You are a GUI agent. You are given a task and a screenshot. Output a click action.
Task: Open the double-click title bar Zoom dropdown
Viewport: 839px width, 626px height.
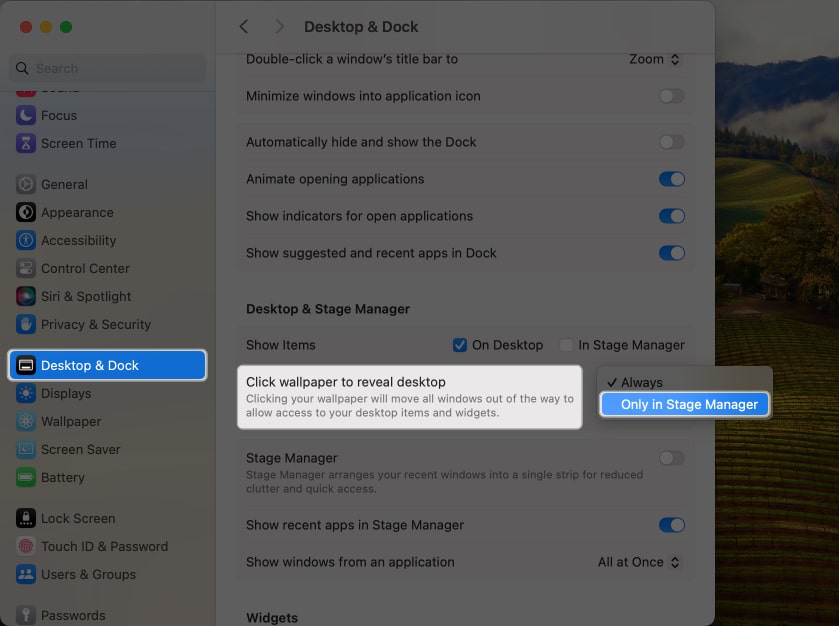tap(654, 59)
